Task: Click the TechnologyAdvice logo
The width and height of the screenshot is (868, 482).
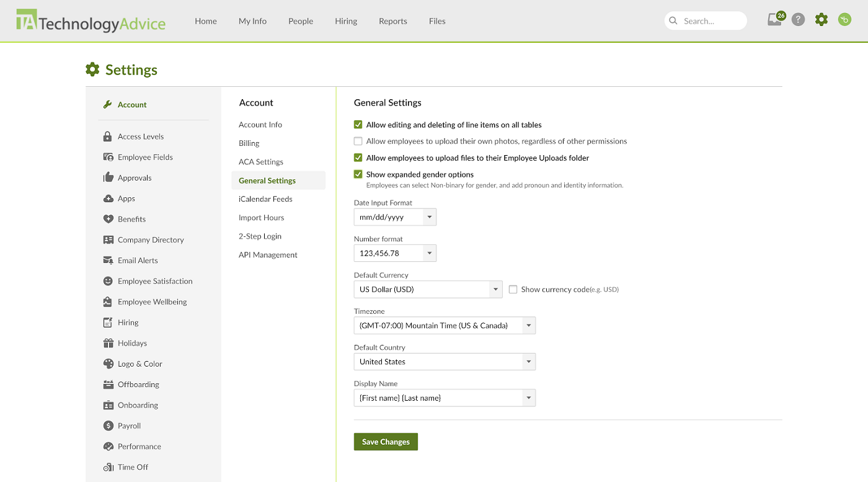Action: coord(91,21)
